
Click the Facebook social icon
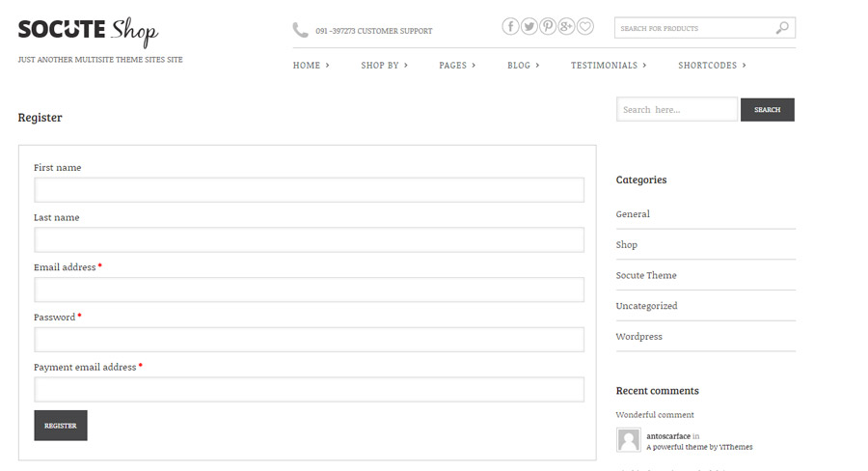click(511, 27)
